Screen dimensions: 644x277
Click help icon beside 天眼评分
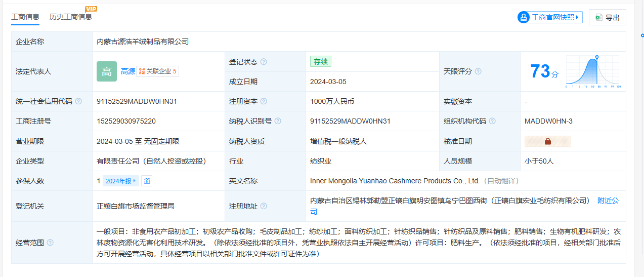tap(478, 71)
